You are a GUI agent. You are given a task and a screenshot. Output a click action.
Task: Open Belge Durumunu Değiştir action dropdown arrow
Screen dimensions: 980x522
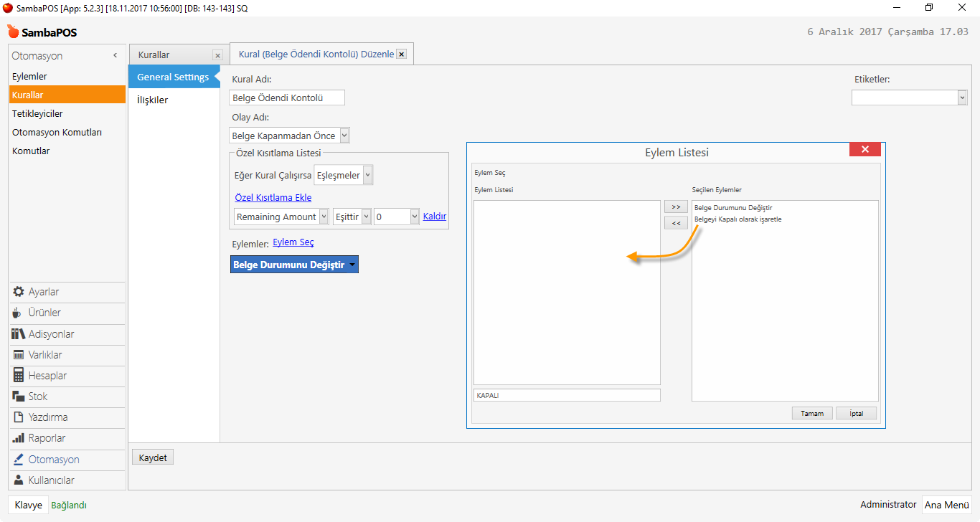[x=352, y=265]
